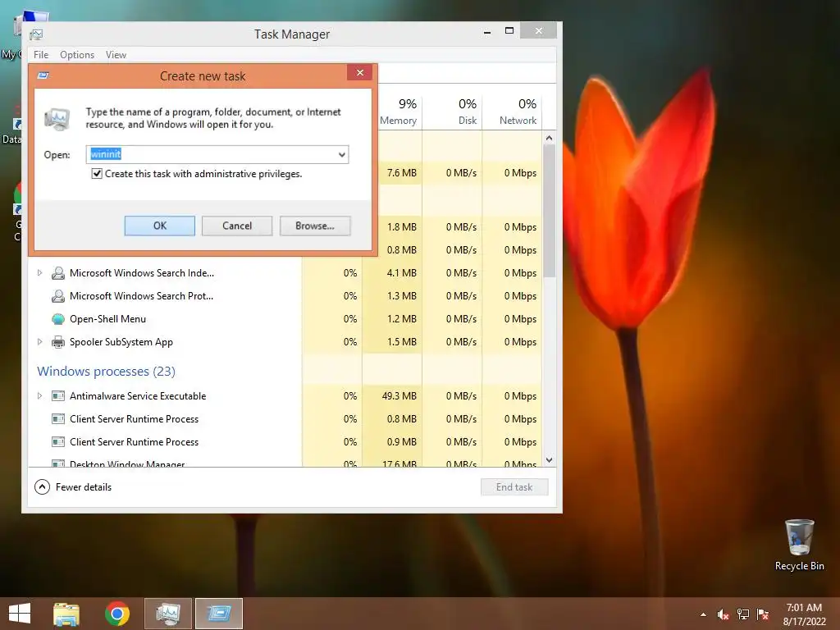Show hidden system tray icons

[703, 615]
